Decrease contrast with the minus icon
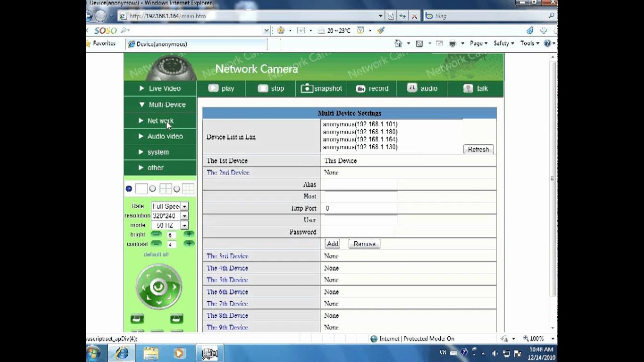644x362 pixels. pos(156,244)
